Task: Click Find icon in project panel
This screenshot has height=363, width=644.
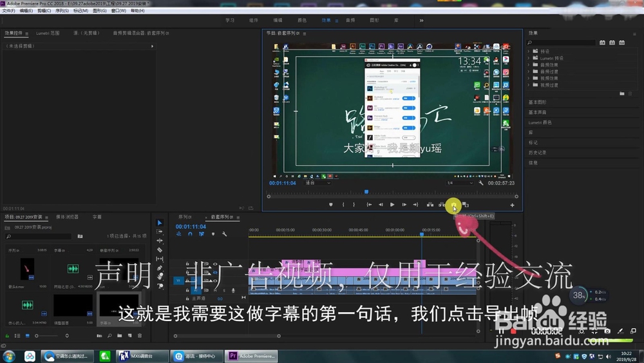Action: point(109,336)
